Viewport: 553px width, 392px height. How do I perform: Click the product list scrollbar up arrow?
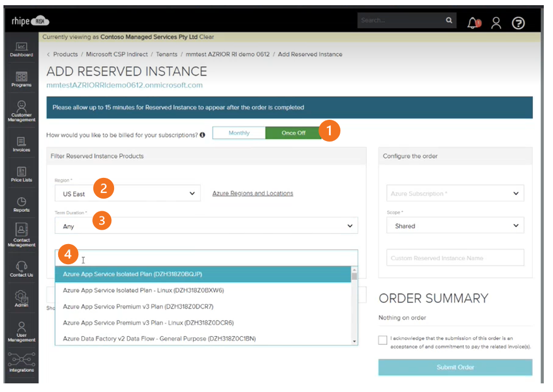click(x=354, y=269)
